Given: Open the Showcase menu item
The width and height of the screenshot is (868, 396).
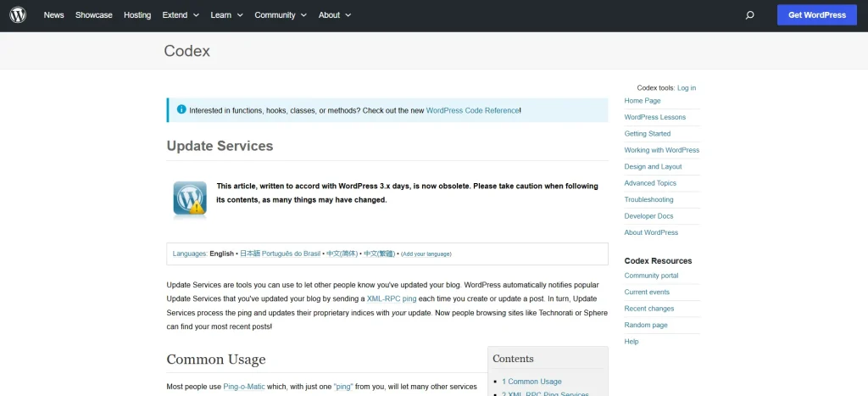Looking at the screenshot, I should coord(93,15).
